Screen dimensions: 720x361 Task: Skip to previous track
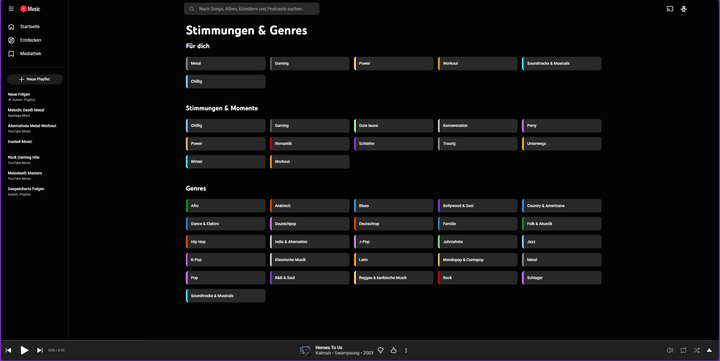(8, 350)
